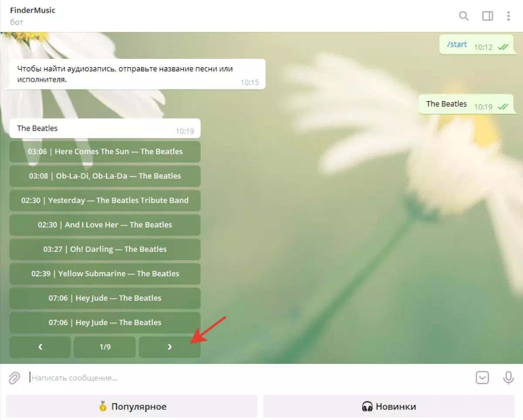523x420 pixels.
Task: Click the /start command link
Action: [457, 44]
